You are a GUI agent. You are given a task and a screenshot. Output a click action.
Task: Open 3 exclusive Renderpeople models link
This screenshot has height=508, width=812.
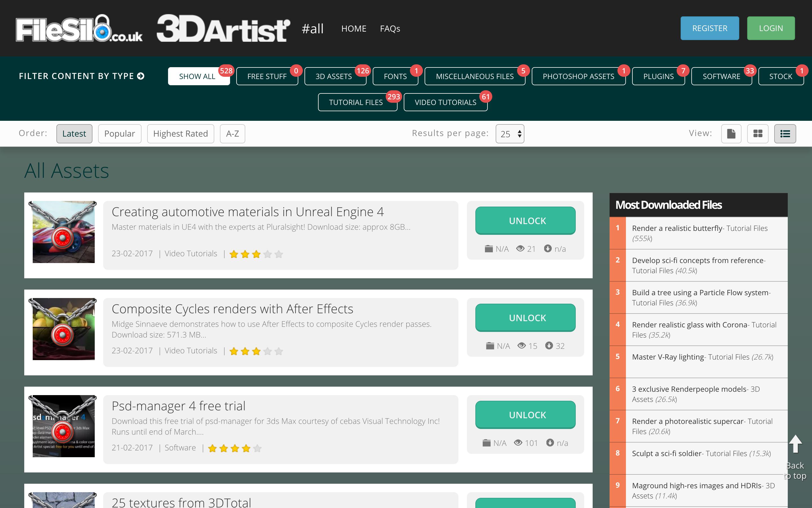[x=689, y=389]
